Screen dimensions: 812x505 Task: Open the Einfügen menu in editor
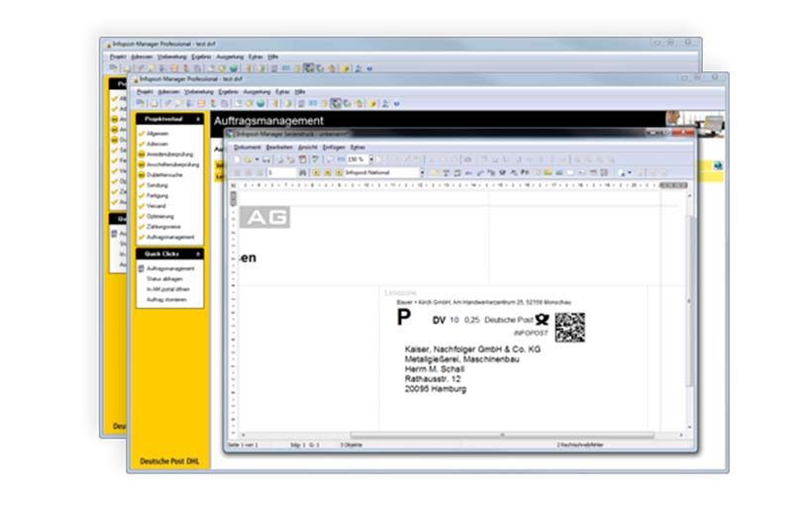pos(333,147)
